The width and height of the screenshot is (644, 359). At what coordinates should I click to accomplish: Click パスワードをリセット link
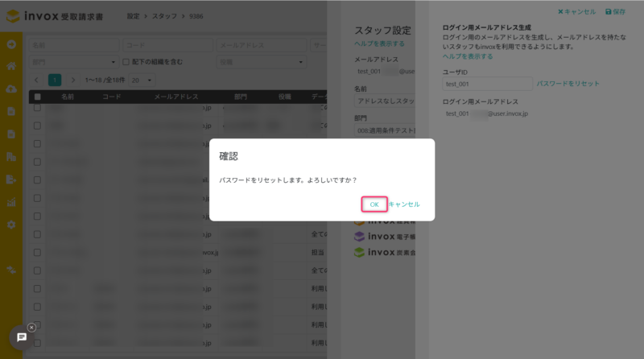pyautogui.click(x=568, y=84)
